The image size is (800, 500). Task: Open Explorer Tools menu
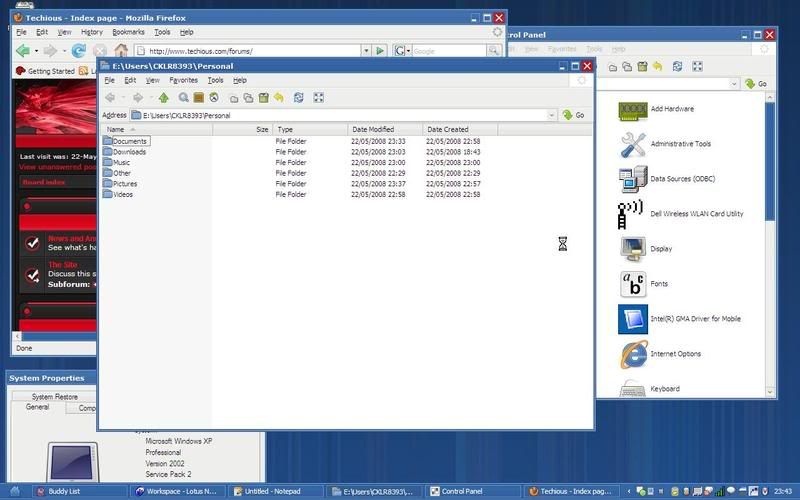(x=215, y=80)
